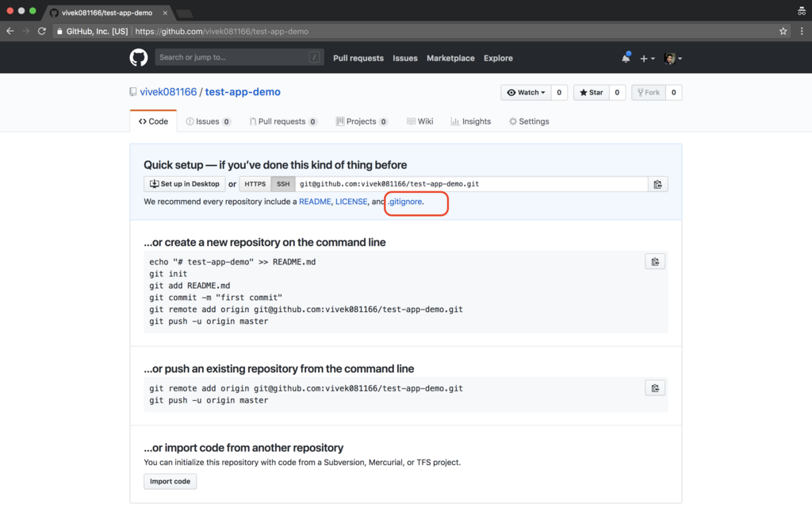812x508 pixels.
Task: Open the .gitignore link
Action: click(405, 202)
